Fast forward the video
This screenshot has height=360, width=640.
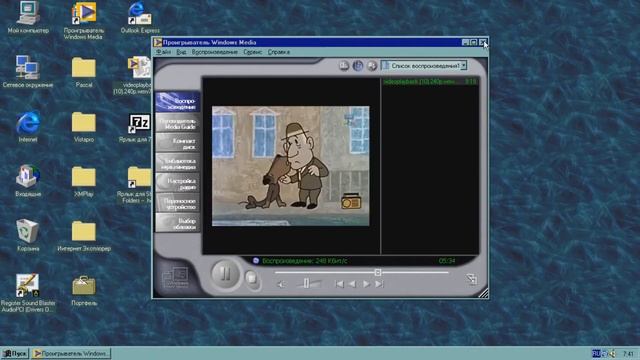tap(366, 284)
